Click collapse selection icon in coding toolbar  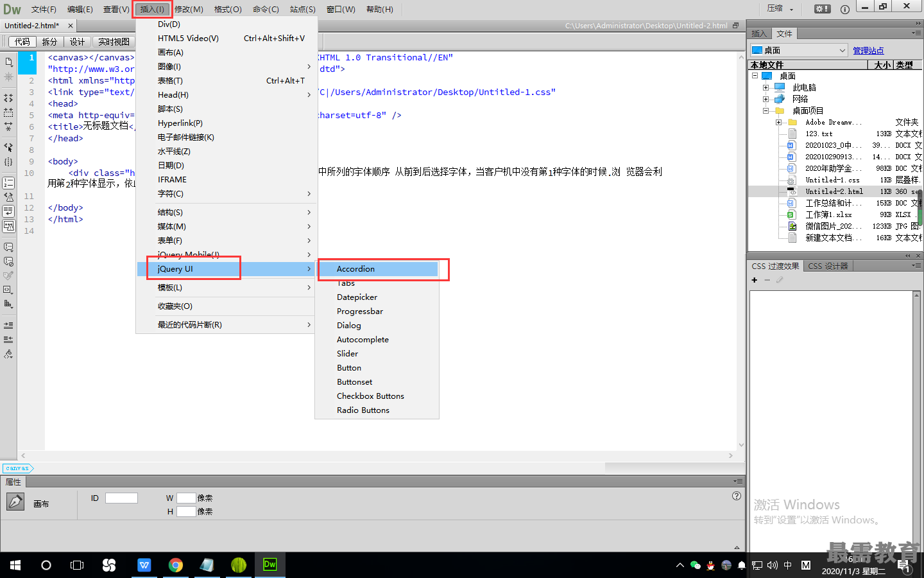pyautogui.click(x=8, y=112)
